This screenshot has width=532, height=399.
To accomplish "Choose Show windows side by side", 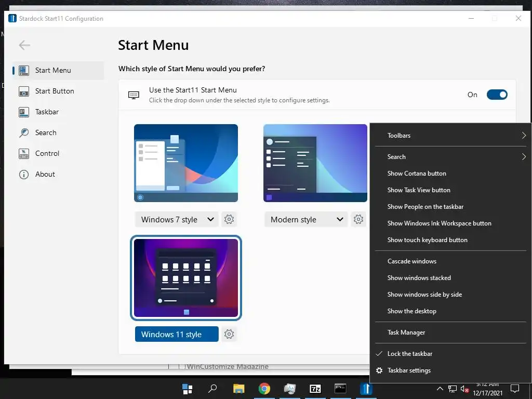I will tap(450, 295).
